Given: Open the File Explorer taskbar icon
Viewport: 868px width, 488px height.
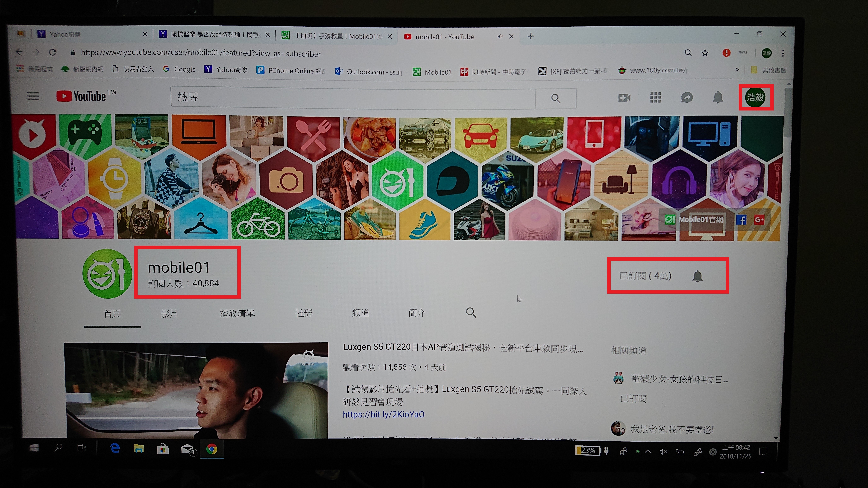Looking at the screenshot, I should (x=138, y=449).
